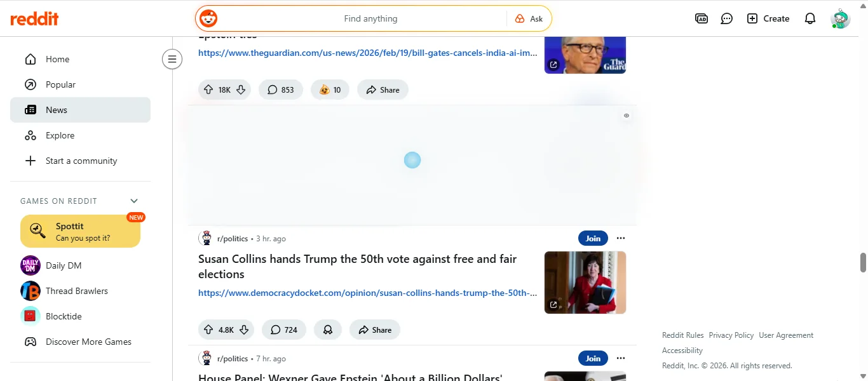This screenshot has width=868, height=381.
Task: Open notifications bell
Action: click(810, 18)
